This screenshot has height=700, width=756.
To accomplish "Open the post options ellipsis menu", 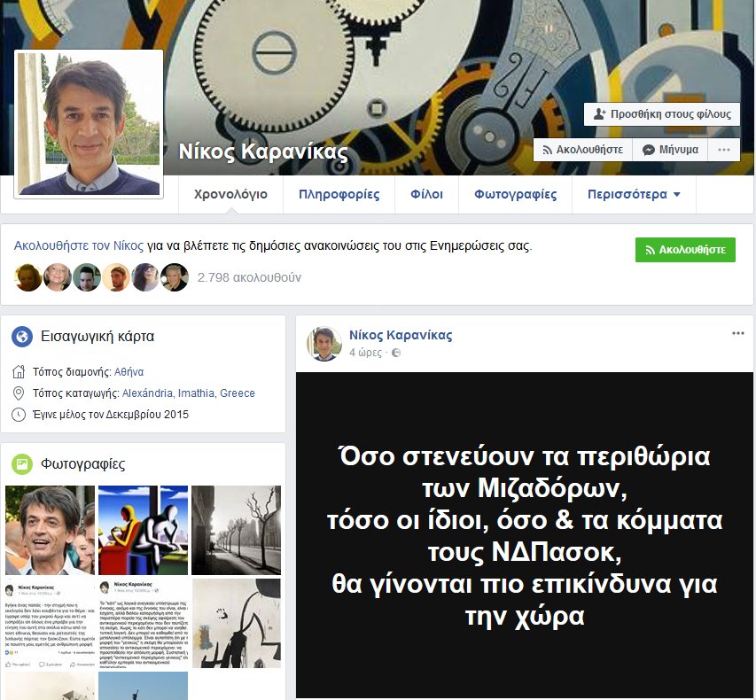I will (738, 332).
